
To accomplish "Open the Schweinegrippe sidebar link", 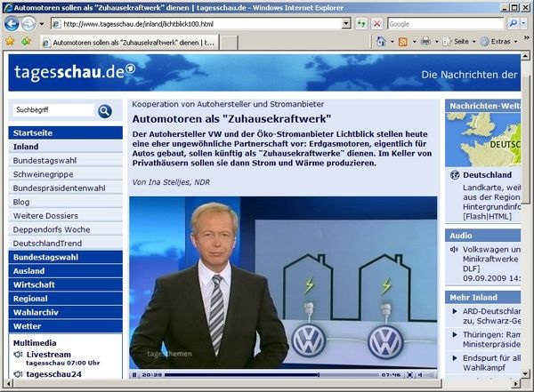I will click(44, 174).
